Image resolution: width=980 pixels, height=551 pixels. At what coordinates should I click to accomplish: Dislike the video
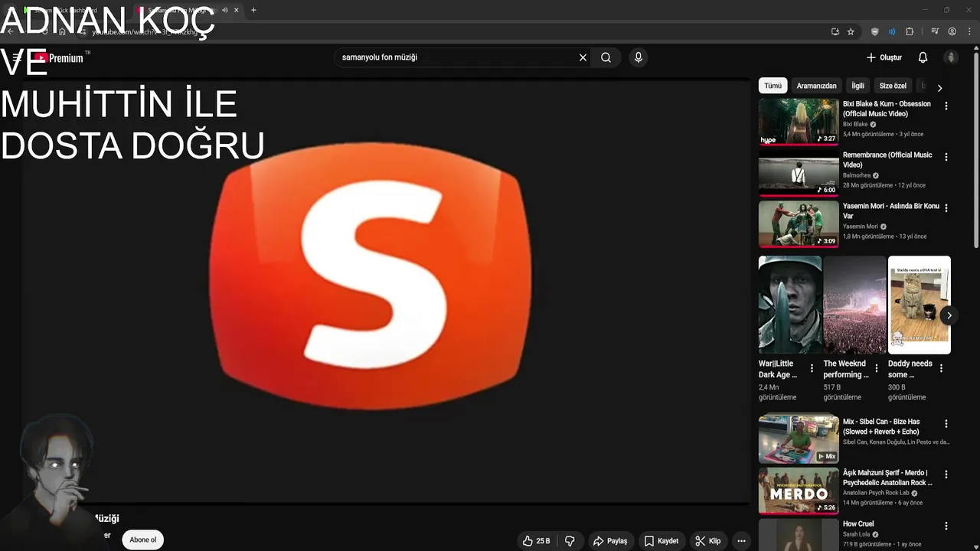pos(570,540)
